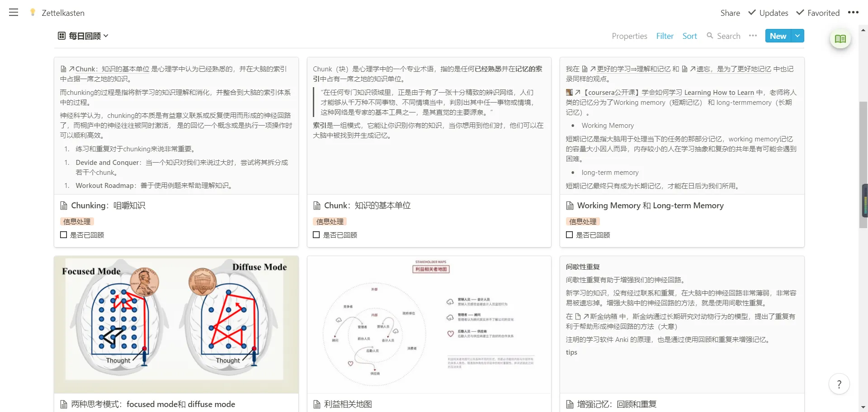868x412 pixels.
Task: Click the page icon on 利益相关地图 card
Action: [316, 404]
